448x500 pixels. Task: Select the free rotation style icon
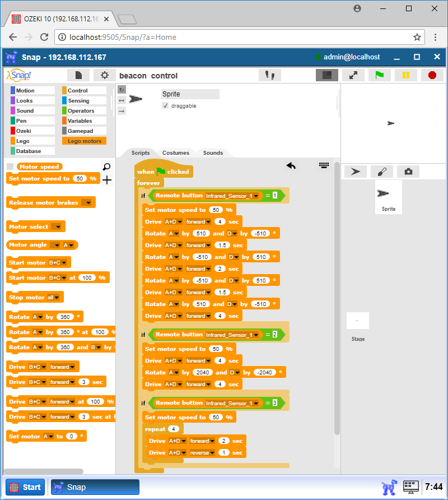pyautogui.click(x=122, y=90)
